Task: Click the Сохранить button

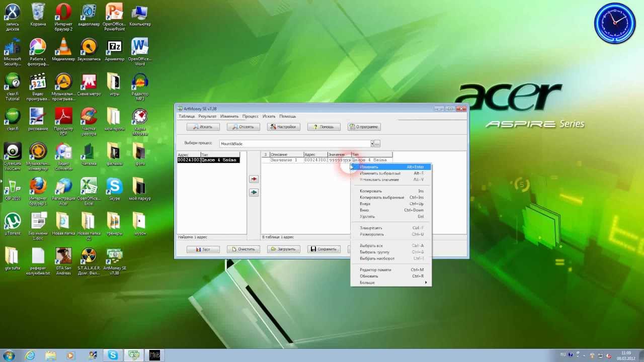Action: tap(324, 249)
